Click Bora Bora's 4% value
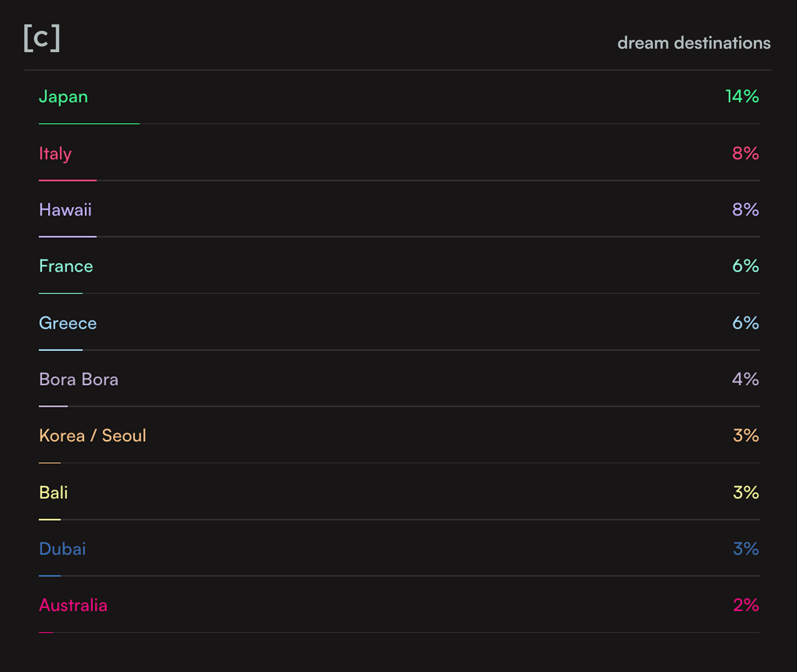797x672 pixels. 745,380
